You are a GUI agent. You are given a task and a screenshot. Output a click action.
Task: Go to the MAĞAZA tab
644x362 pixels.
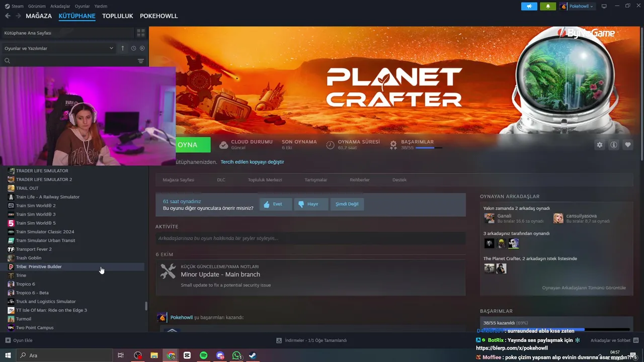(39, 16)
